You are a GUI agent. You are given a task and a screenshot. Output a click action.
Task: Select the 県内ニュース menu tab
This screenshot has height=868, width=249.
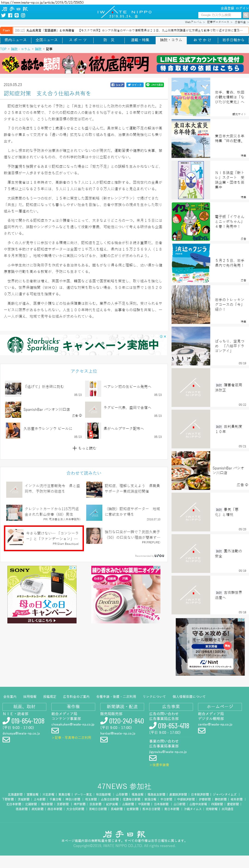pyautogui.click(x=15, y=40)
